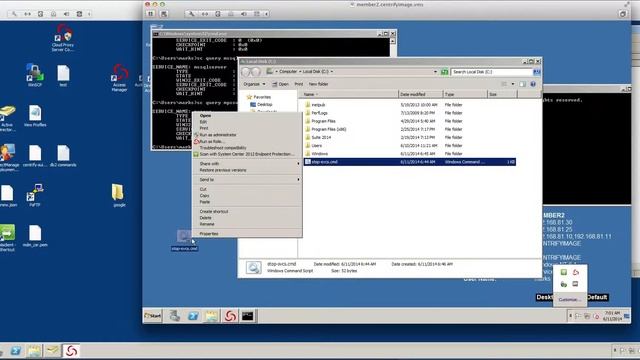Image resolution: width=640 pixels, height=360 pixels.
Task: Click Favorites in Explorer navigation pane
Action: pos(259,97)
